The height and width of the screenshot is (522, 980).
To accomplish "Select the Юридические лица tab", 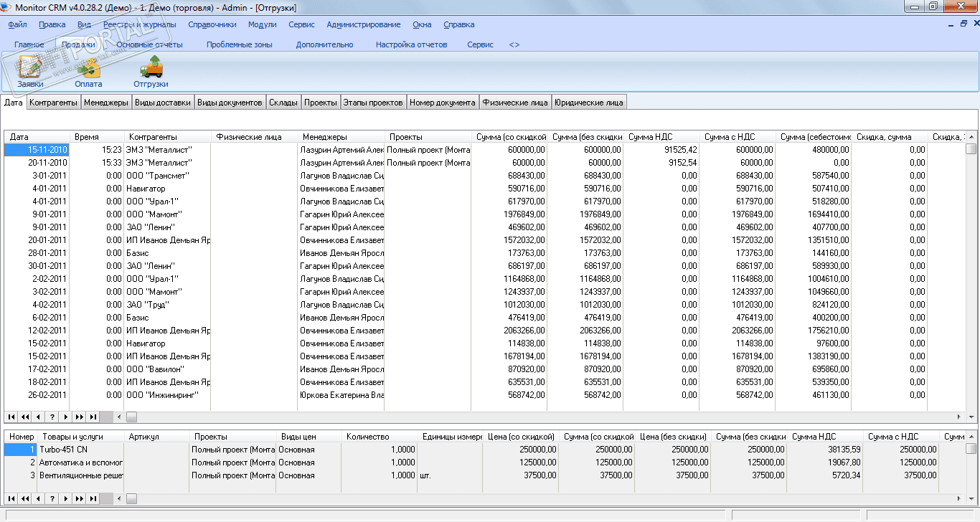I will [x=590, y=103].
